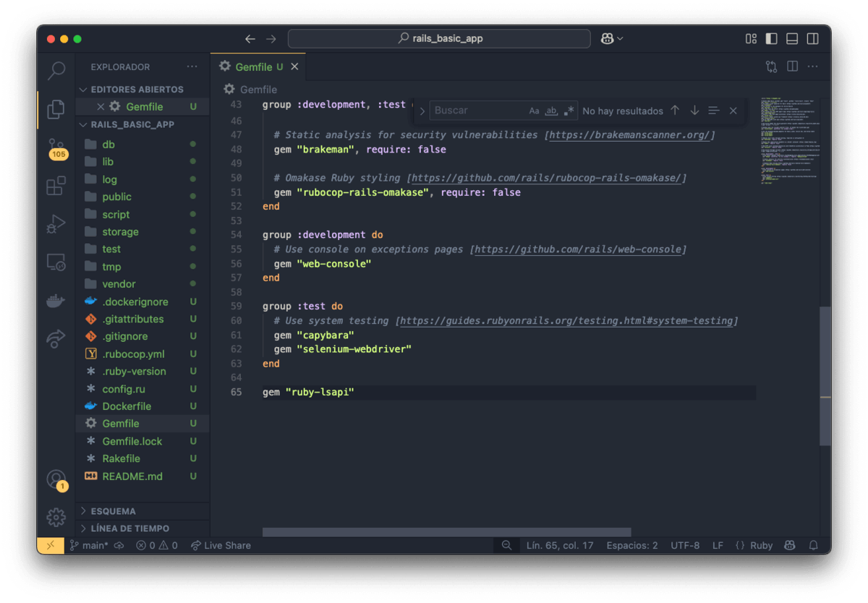Toggle bottom panel visibility

click(x=792, y=39)
